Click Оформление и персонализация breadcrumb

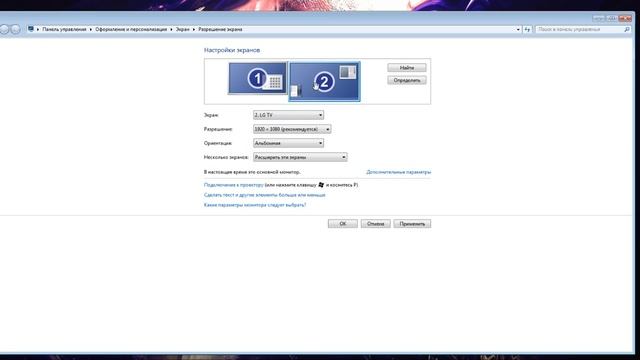click(131, 29)
